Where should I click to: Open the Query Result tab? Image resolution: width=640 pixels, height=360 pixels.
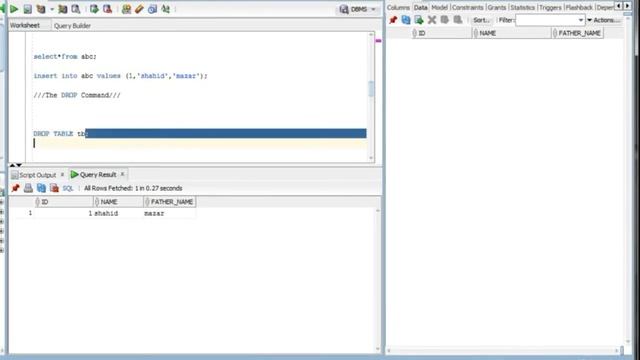[94, 175]
